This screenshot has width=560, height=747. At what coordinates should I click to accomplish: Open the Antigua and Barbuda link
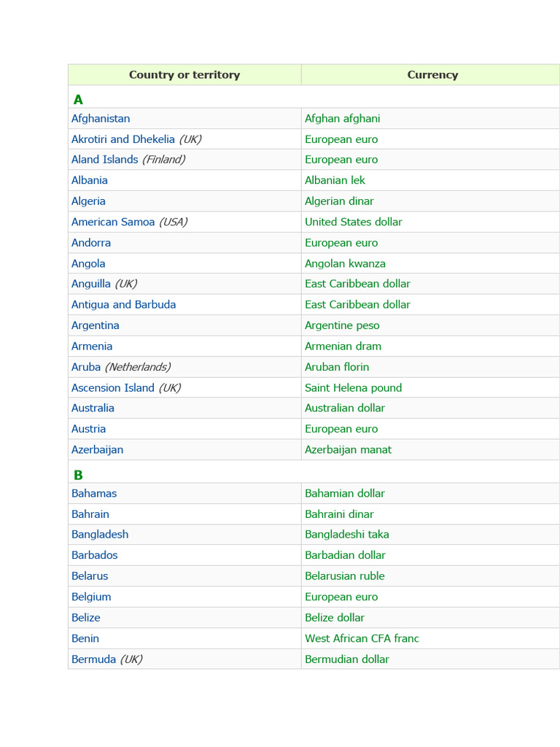(124, 305)
